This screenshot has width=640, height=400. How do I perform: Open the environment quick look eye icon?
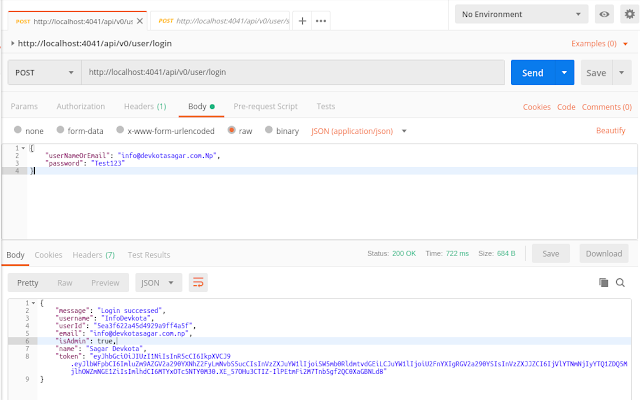tap(604, 14)
